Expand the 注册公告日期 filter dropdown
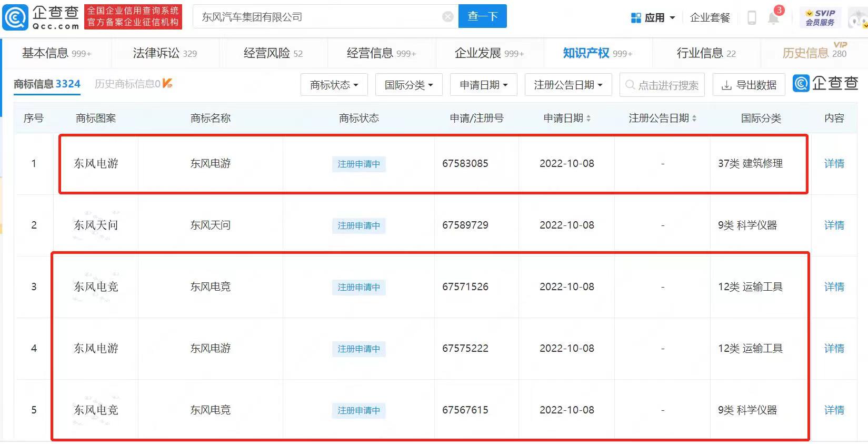868x444 pixels. (x=568, y=85)
